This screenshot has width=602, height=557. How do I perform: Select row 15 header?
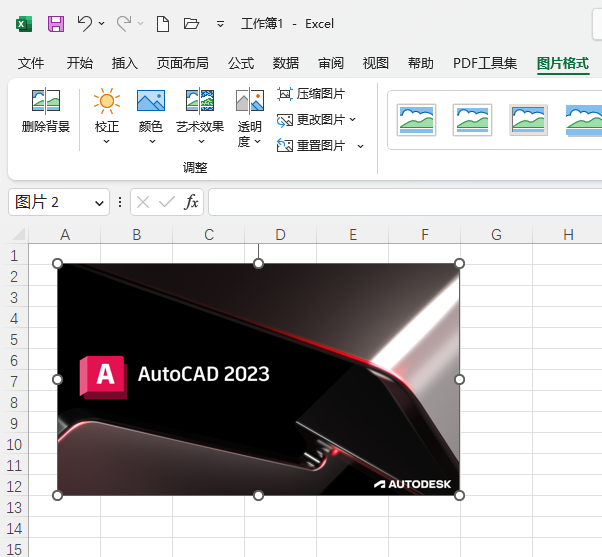[14, 549]
